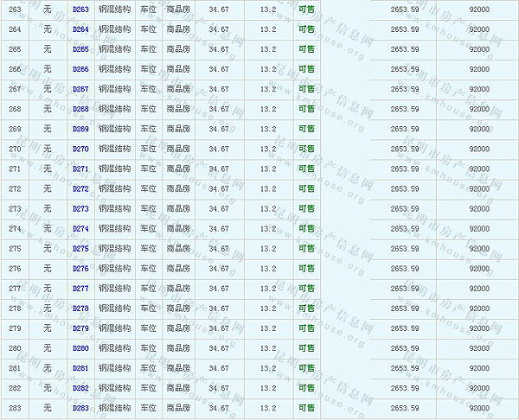Select the D265 link
The width and height of the screenshot is (519, 420).
(x=80, y=49)
